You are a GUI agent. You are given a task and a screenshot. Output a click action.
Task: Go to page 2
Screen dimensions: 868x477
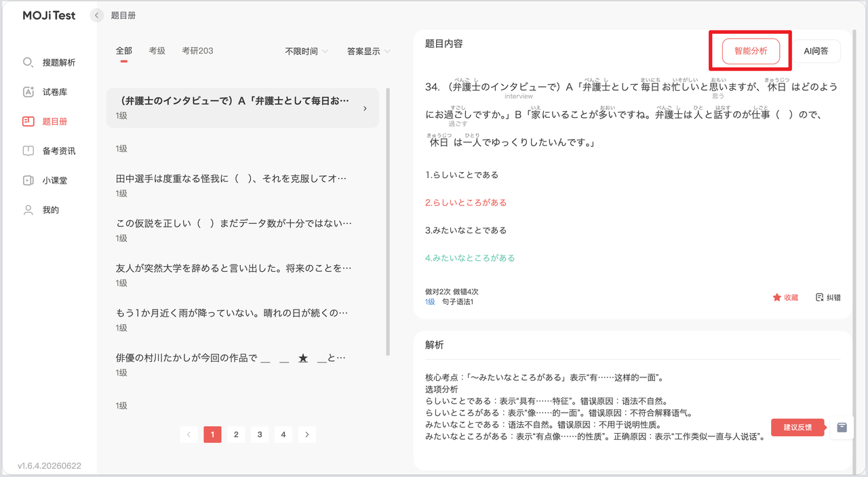(x=236, y=434)
